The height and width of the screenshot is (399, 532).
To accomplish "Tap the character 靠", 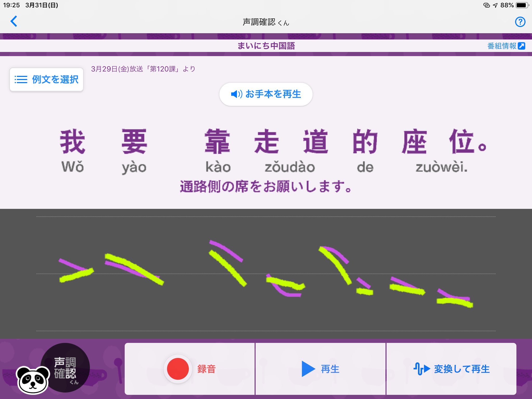I will [217, 142].
